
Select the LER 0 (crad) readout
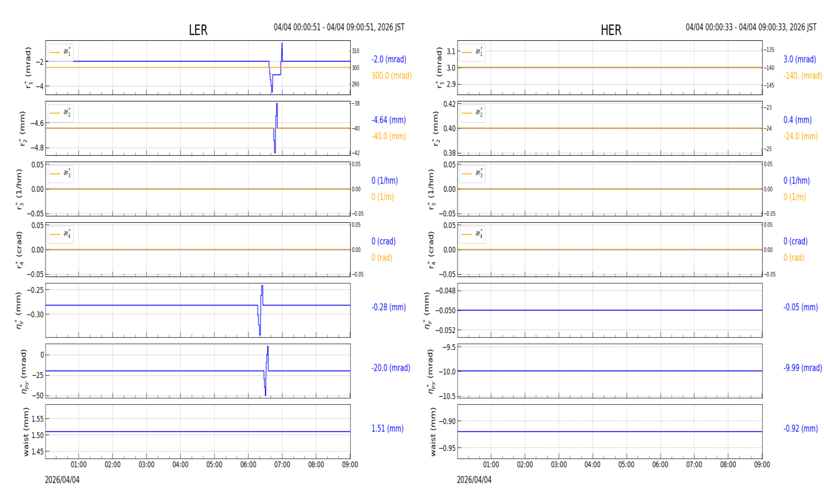(383, 242)
